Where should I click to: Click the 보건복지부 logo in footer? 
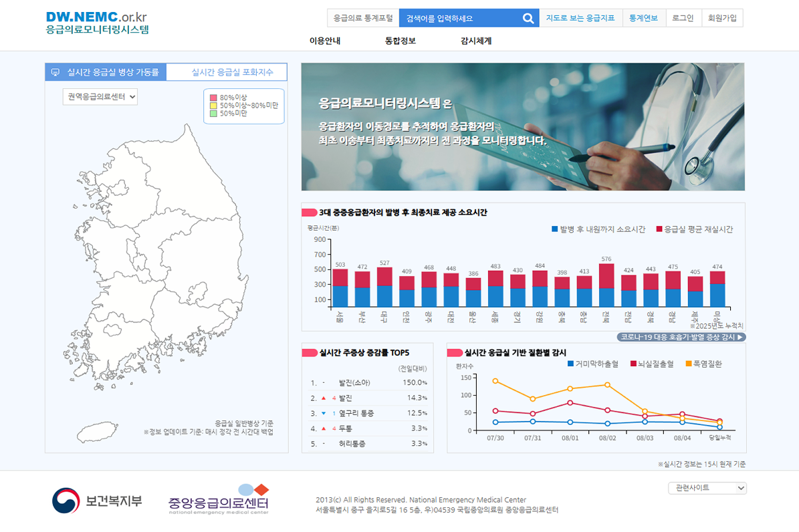(98, 500)
